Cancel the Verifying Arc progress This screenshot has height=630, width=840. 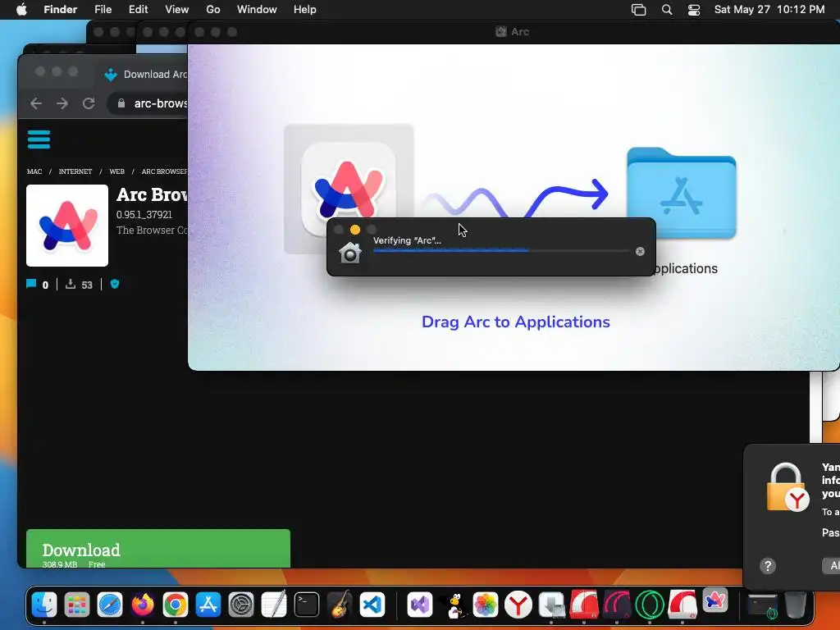640,251
